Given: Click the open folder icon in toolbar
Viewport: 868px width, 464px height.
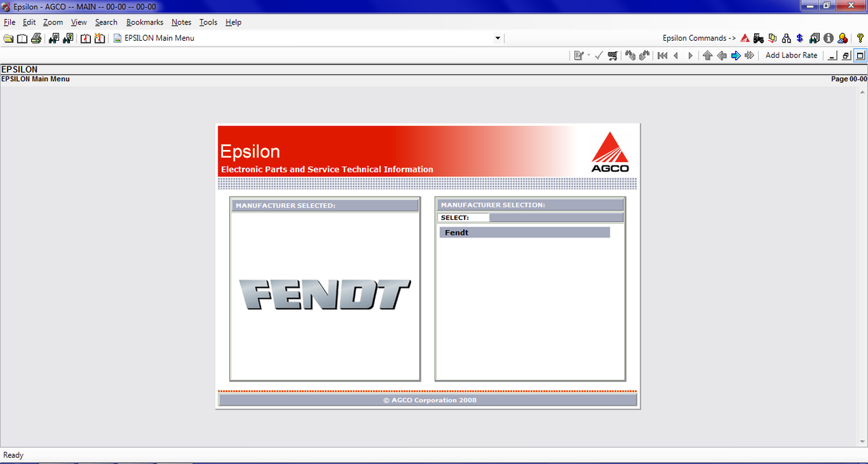Looking at the screenshot, I should pyautogui.click(x=8, y=39).
